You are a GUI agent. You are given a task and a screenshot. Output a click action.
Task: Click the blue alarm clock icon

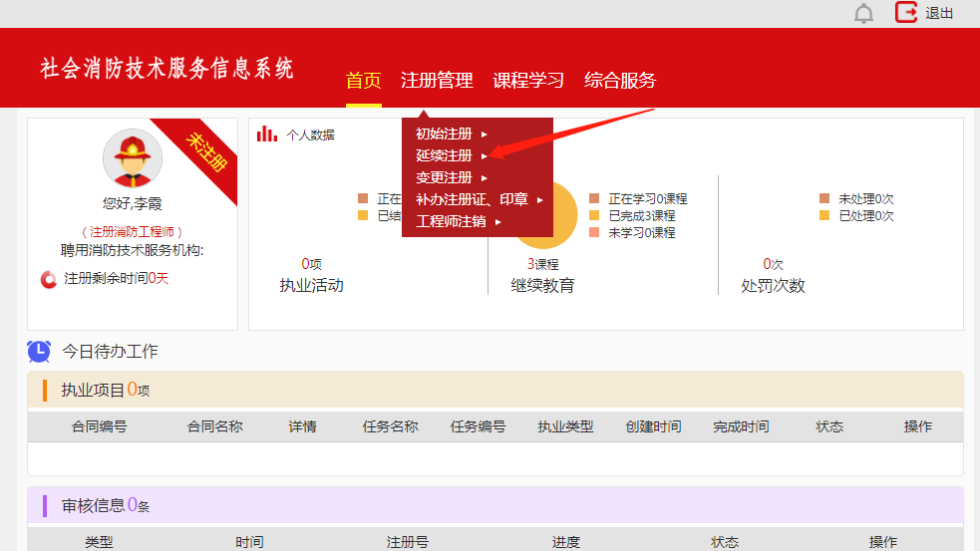tap(39, 351)
